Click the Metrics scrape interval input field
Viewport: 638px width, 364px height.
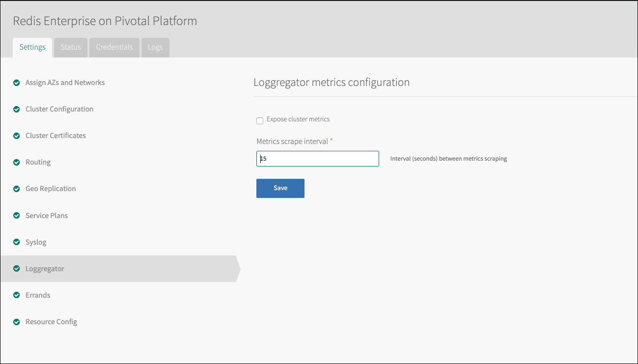click(x=317, y=159)
